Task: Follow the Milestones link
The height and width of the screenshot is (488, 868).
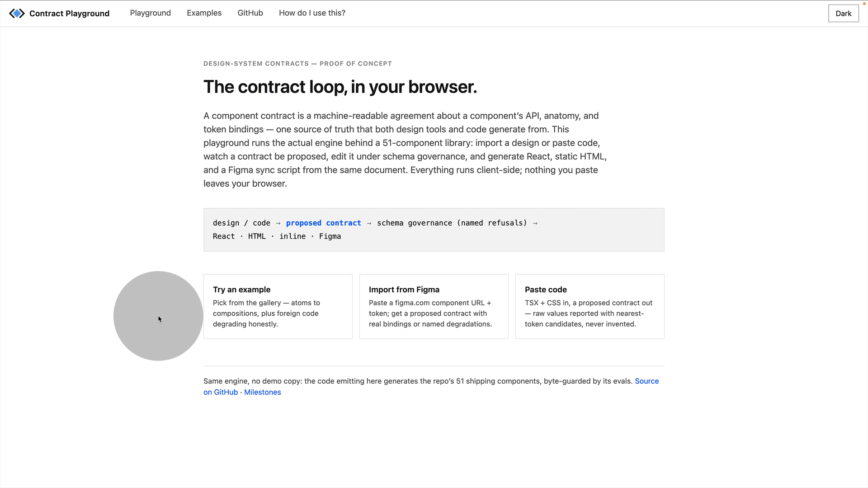Action: click(x=263, y=392)
